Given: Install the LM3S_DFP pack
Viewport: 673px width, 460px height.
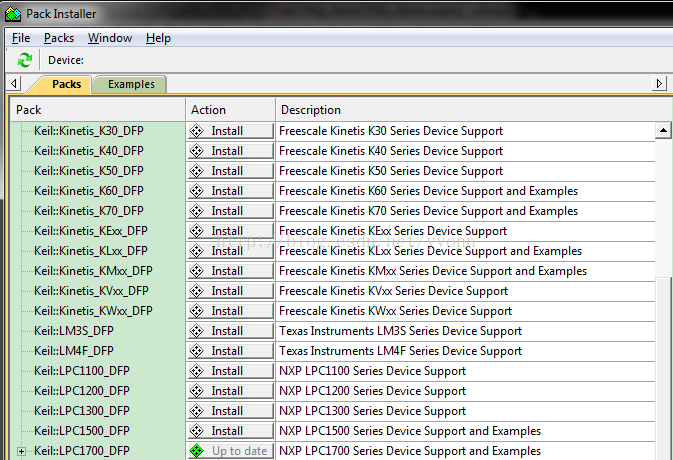Looking at the screenshot, I should 230,331.
